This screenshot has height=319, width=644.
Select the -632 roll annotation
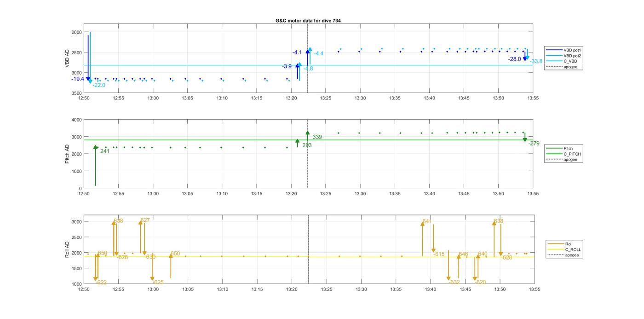click(454, 282)
